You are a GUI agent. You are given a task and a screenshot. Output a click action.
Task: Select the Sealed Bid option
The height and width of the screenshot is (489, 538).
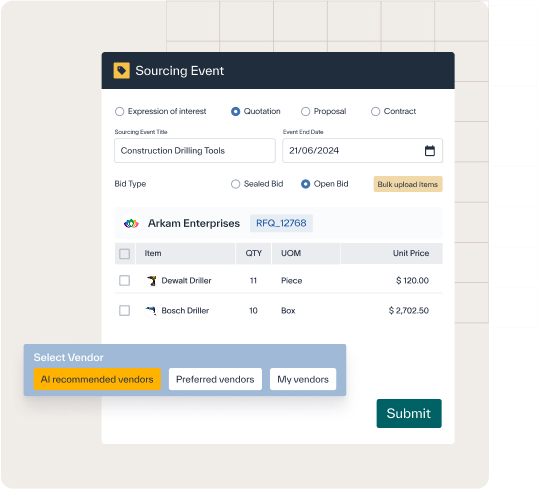pyautogui.click(x=235, y=184)
